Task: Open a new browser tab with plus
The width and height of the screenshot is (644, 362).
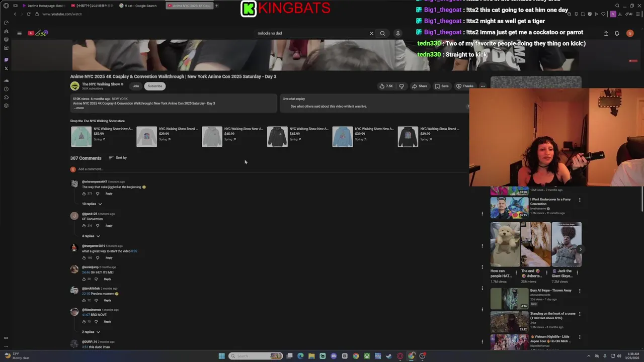Action: coord(217,6)
